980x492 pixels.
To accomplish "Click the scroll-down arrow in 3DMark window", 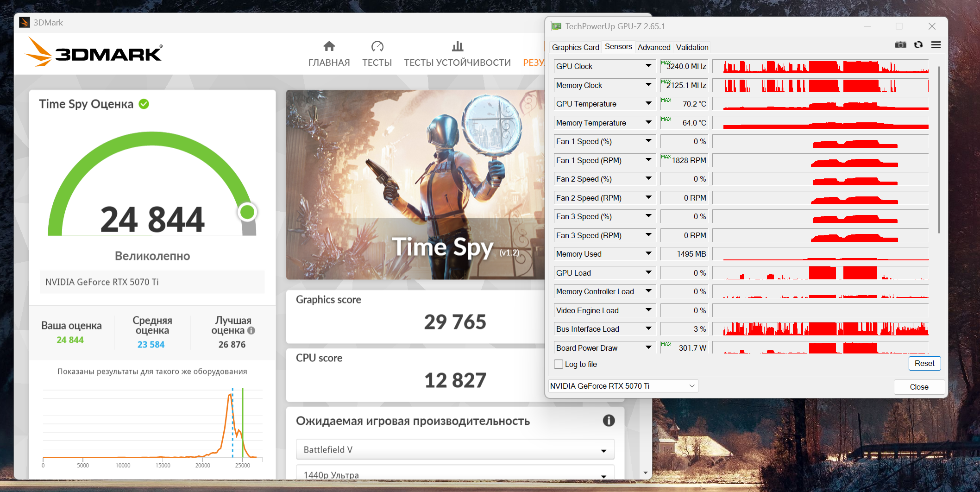I will pos(646,473).
